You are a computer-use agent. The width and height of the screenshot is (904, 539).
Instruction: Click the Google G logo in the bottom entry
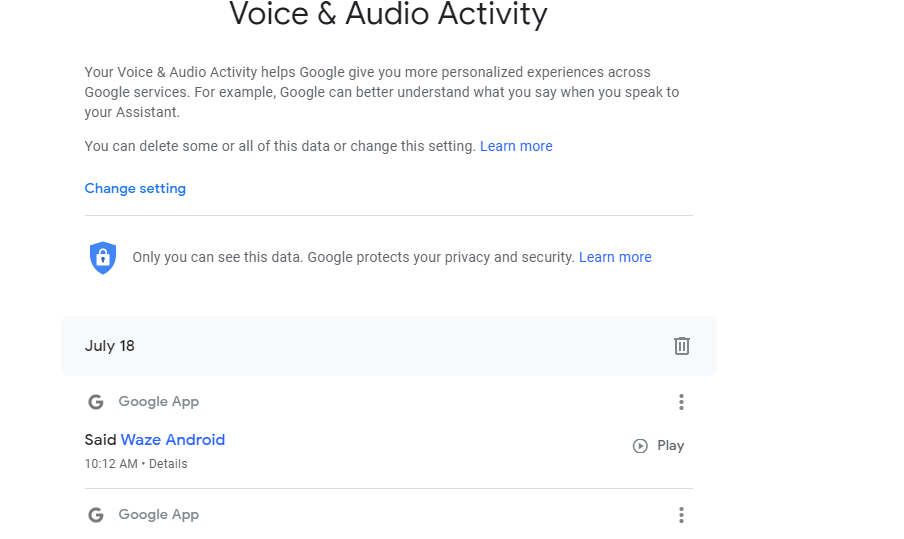pos(96,515)
